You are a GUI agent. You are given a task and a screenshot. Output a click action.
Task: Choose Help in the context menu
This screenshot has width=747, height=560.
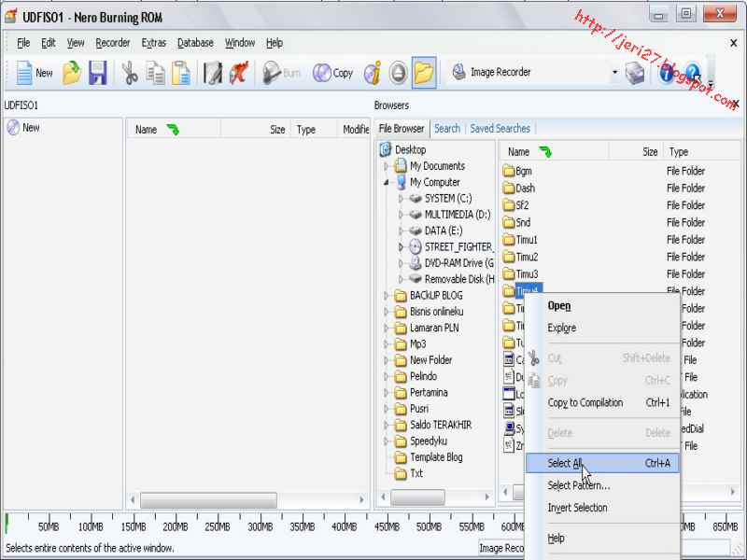tap(602, 539)
